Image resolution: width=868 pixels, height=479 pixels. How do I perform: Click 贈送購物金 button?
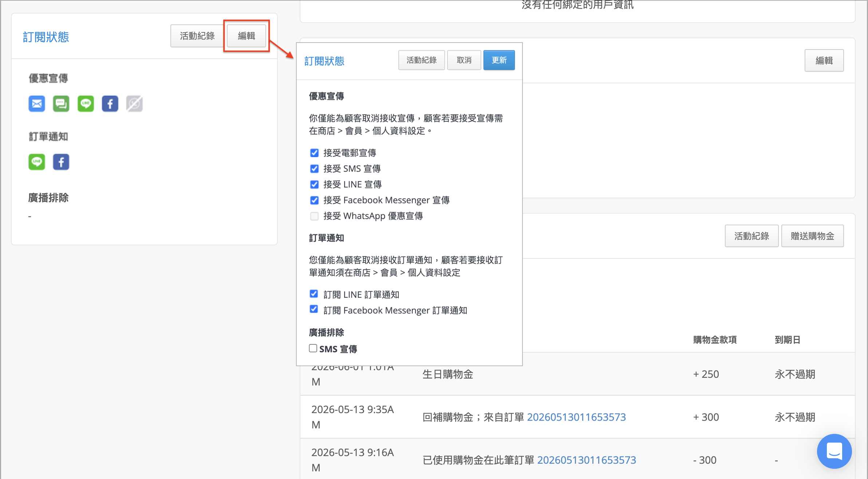pyautogui.click(x=812, y=236)
